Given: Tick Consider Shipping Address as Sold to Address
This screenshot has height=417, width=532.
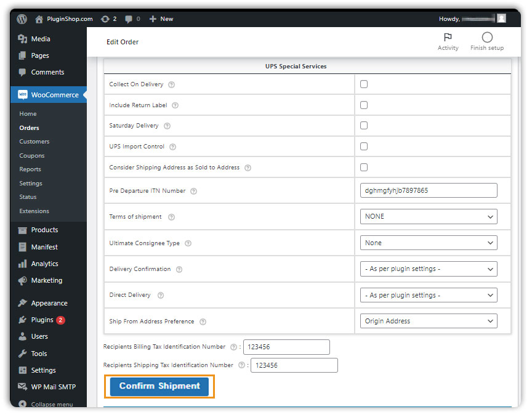Looking at the screenshot, I should (364, 168).
